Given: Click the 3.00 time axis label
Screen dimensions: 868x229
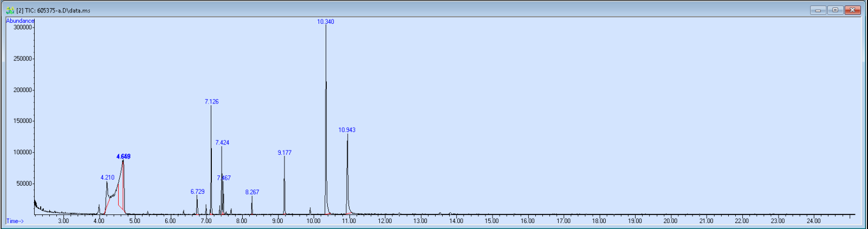Looking at the screenshot, I should 63,221.
